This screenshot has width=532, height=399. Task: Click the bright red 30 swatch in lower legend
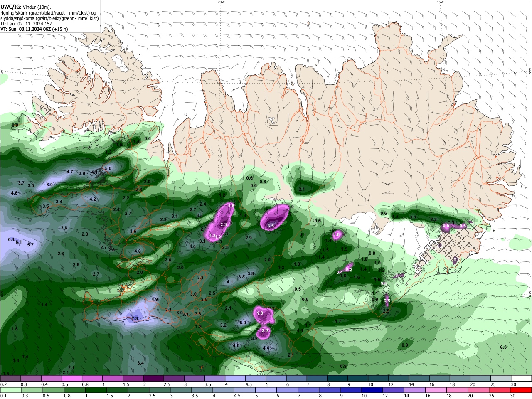(x=521, y=390)
